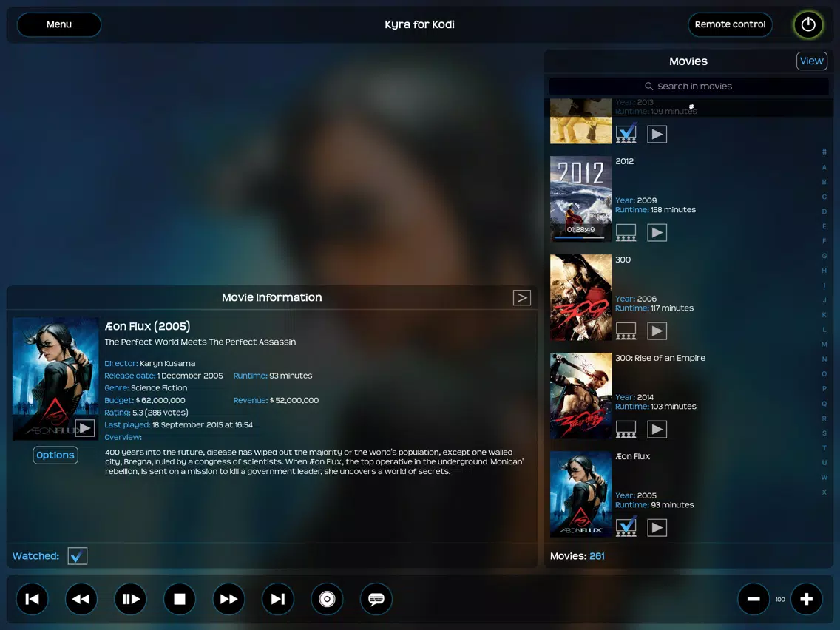
Task: Toggle watched icon for Æon Flux in list
Action: pyautogui.click(x=626, y=526)
